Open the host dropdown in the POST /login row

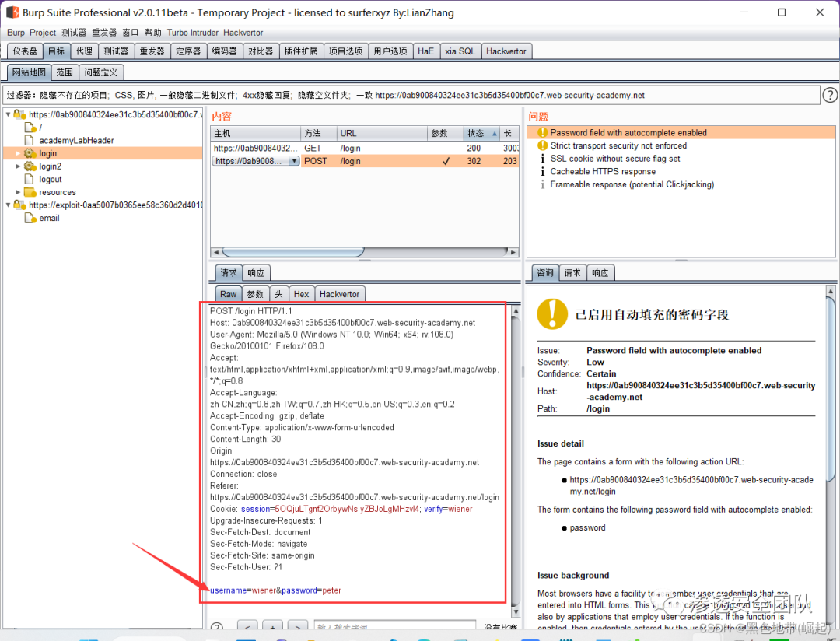click(x=293, y=161)
